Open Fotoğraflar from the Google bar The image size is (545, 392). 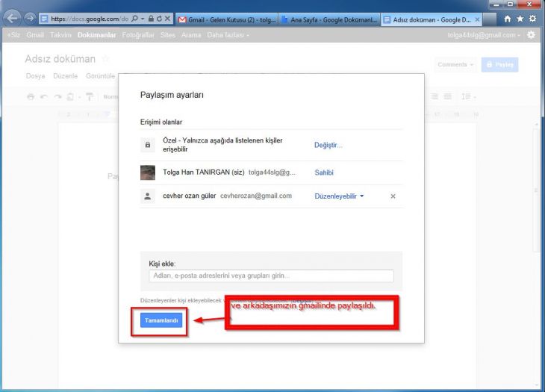point(138,35)
